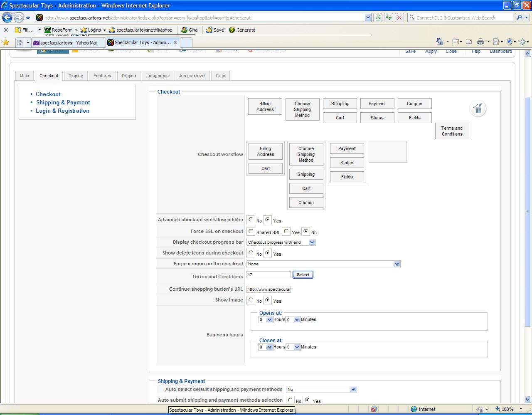Image resolution: width=532 pixels, height=415 pixels.
Task: Click the RoboForm Logins icon
Action: coord(83,30)
